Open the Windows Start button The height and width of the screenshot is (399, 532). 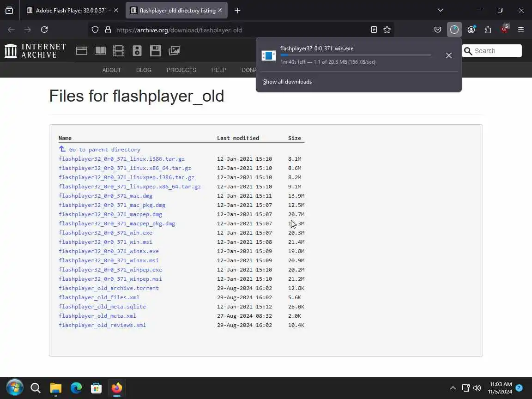(15, 388)
